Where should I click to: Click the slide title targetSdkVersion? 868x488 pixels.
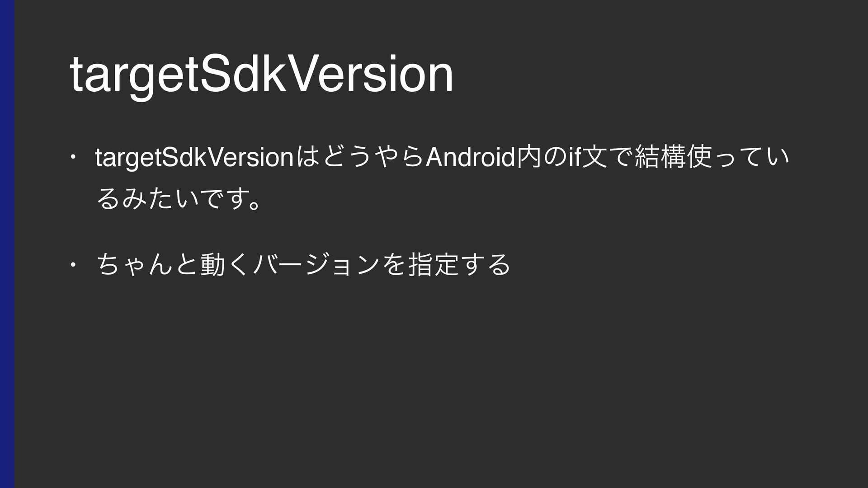click(261, 75)
